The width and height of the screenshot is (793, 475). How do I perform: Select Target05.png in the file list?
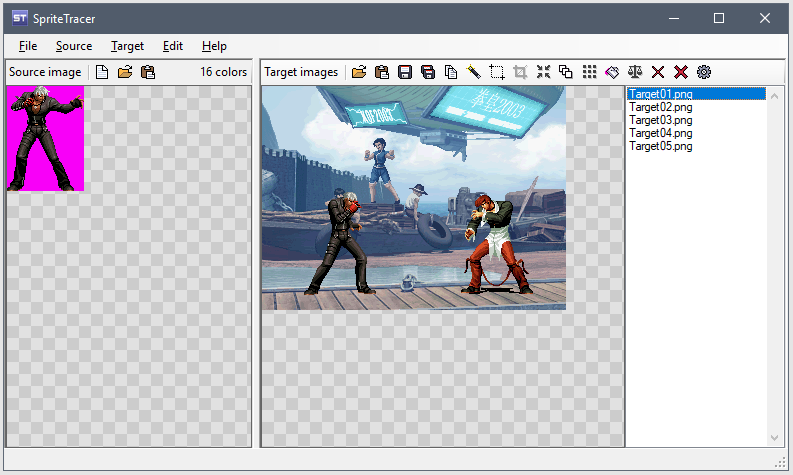coord(660,146)
